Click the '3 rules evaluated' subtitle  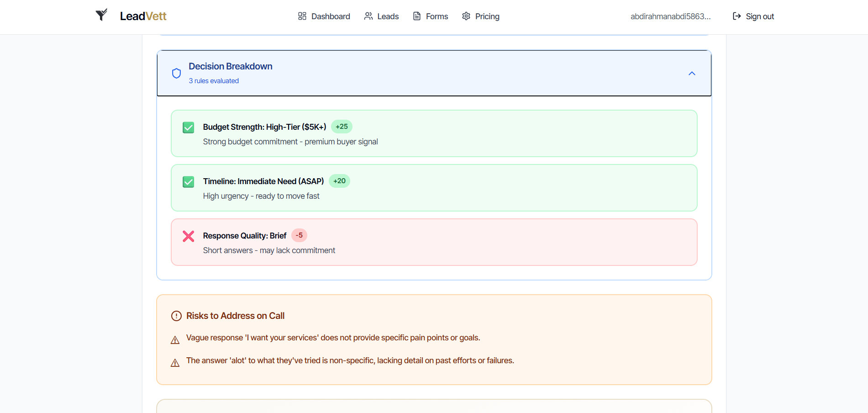(214, 81)
